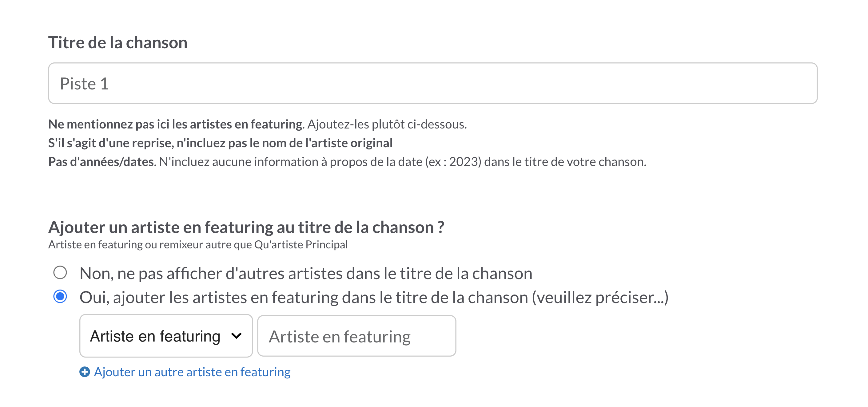The width and height of the screenshot is (868, 407).
Task: Click the chevron arrow of featuring dropdown
Action: pyautogui.click(x=237, y=336)
